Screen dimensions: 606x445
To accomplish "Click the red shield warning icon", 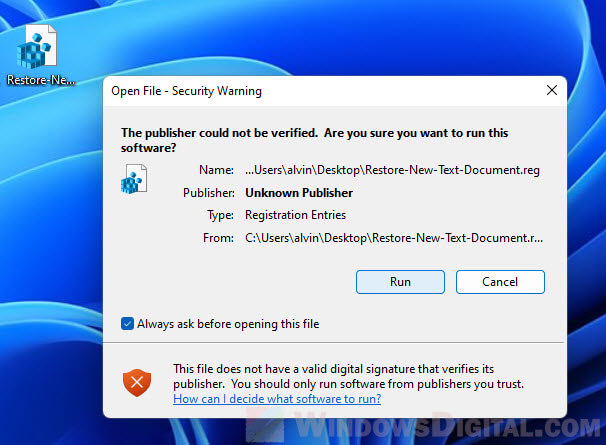I will [x=137, y=382].
